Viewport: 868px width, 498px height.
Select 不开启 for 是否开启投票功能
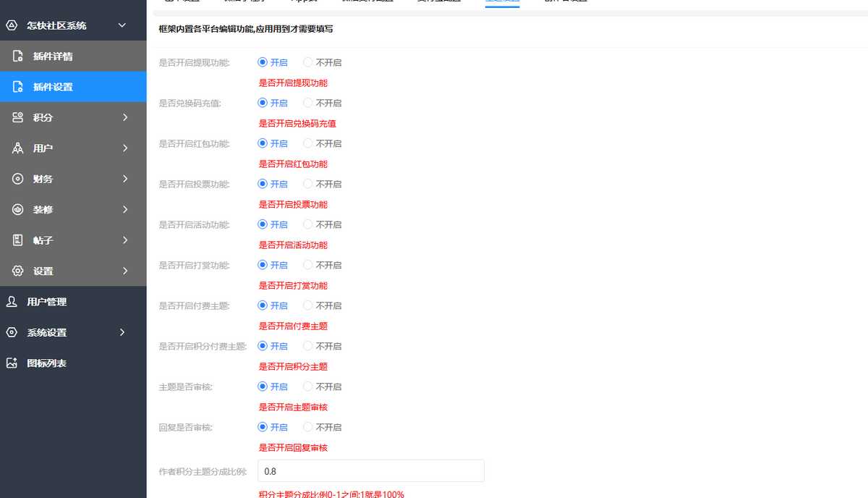[322, 184]
